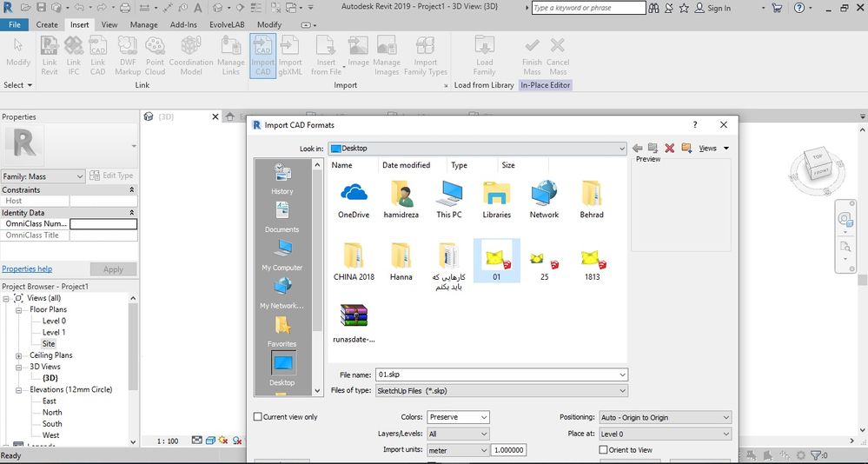This screenshot has width=868, height=464.
Task: Open the Help question mark icon
Action: click(798, 8)
